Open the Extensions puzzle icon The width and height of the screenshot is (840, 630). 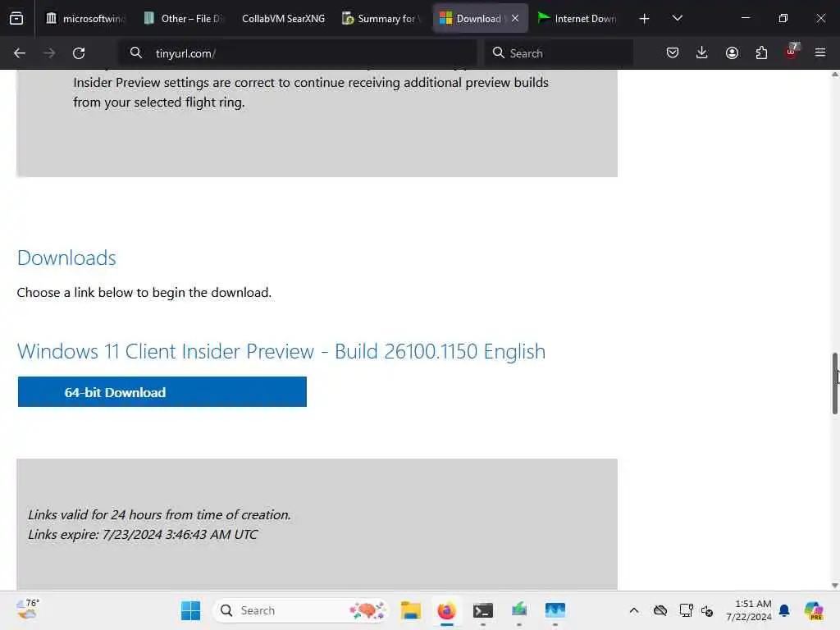761,52
